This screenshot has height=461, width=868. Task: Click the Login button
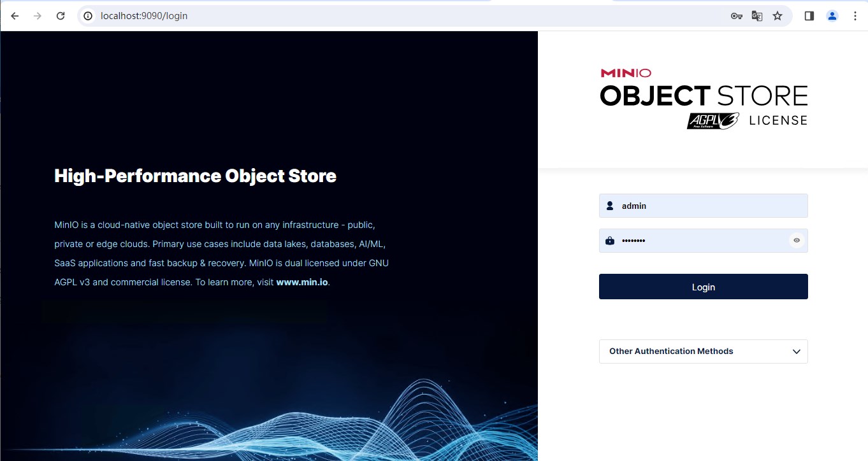pos(704,287)
